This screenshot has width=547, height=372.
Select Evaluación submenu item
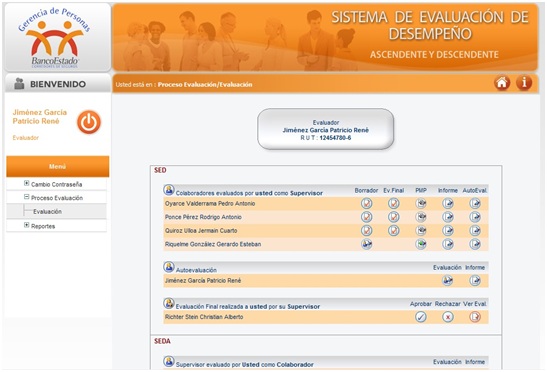[x=47, y=211]
